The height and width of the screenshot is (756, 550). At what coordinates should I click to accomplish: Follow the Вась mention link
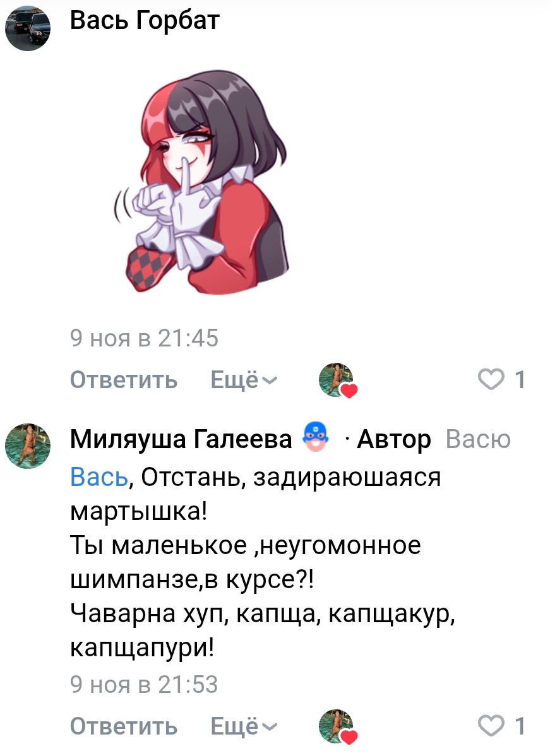tap(99, 477)
